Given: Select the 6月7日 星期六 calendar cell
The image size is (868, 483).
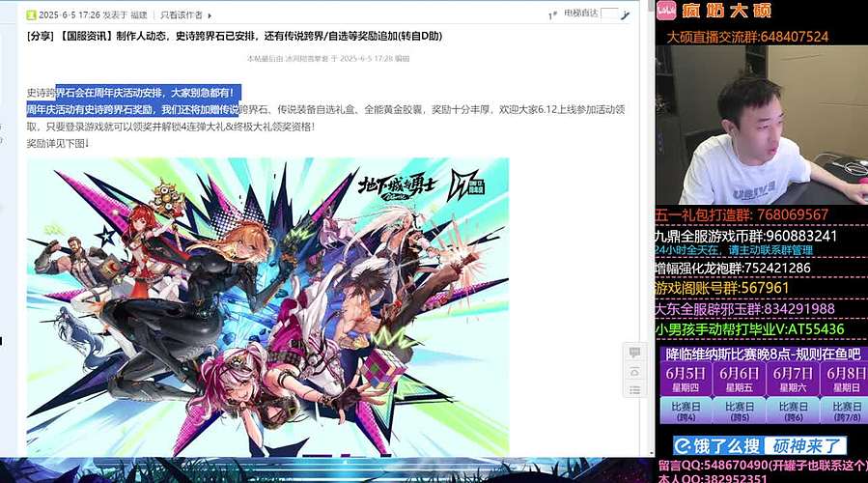Looking at the screenshot, I should [793, 379].
